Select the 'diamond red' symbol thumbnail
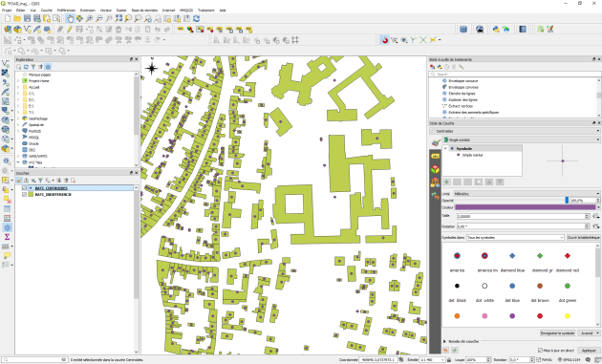The image size is (602, 364). coord(568,256)
